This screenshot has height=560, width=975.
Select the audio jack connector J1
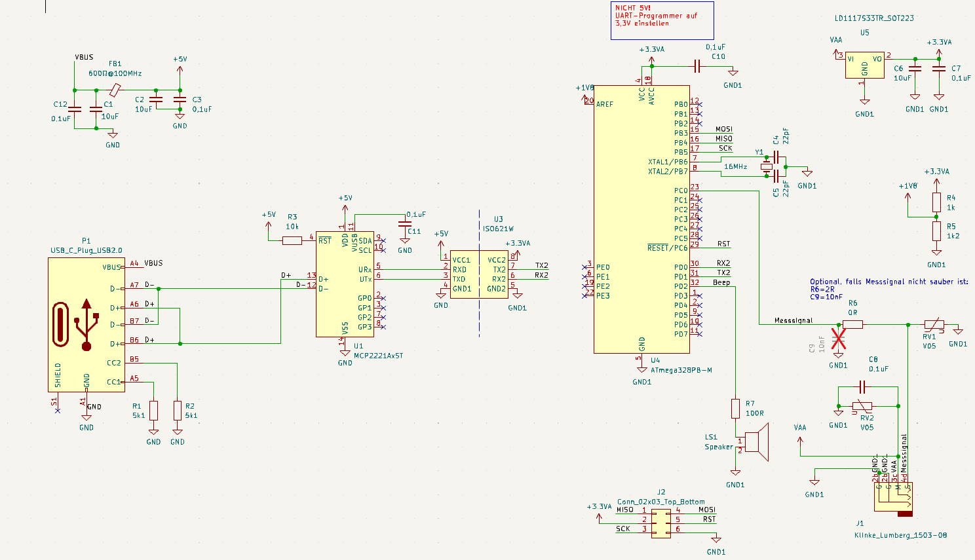(894, 498)
